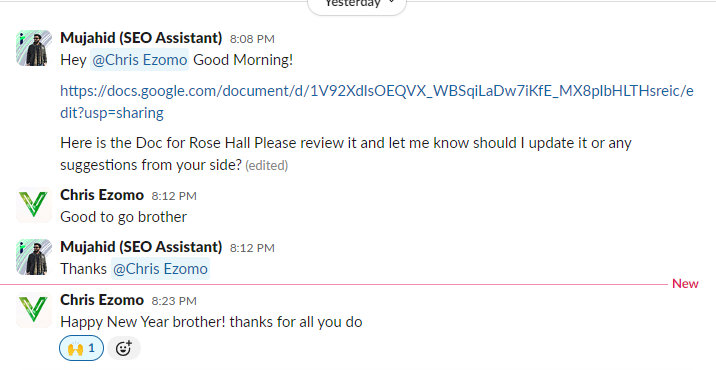Toggle the raised hands reaction
This screenshot has height=370, width=716.
[x=82, y=348]
